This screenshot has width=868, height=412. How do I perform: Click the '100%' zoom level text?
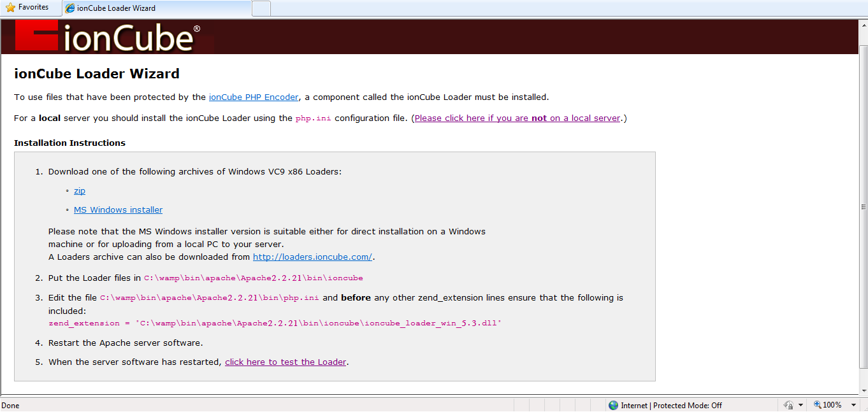click(832, 405)
